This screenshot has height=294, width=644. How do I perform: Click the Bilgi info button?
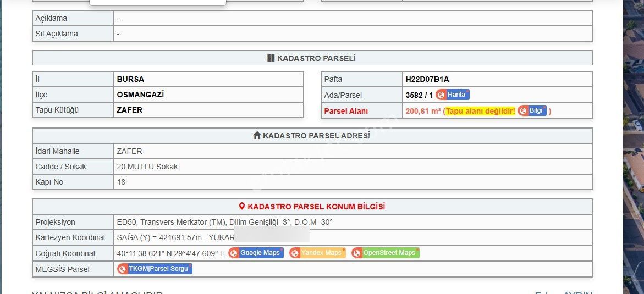click(532, 111)
